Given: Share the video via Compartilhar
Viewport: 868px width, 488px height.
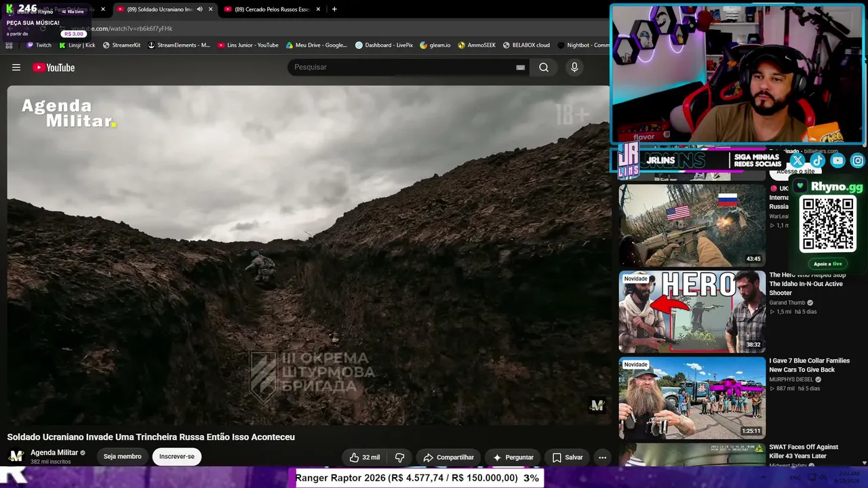Looking at the screenshot, I should 448,457.
